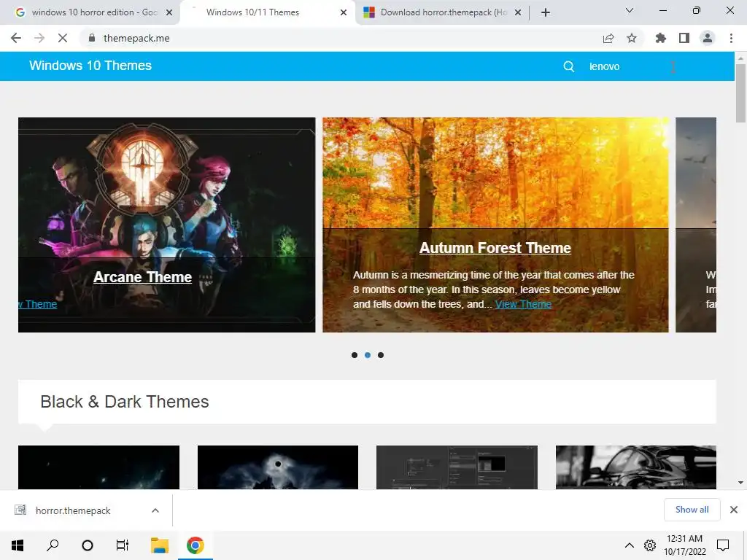Open Chrome side panel
The image size is (747, 560).
coord(684,38)
